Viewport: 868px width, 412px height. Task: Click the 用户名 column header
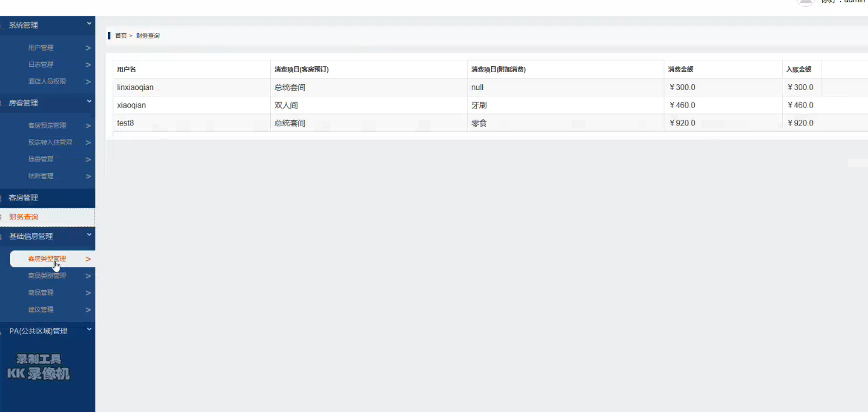(x=127, y=70)
